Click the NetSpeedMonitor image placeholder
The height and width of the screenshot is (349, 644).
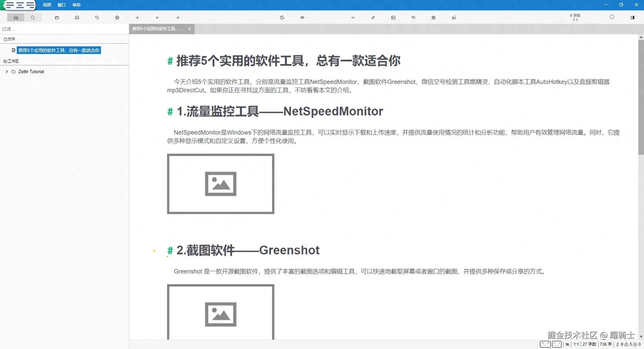(x=221, y=184)
